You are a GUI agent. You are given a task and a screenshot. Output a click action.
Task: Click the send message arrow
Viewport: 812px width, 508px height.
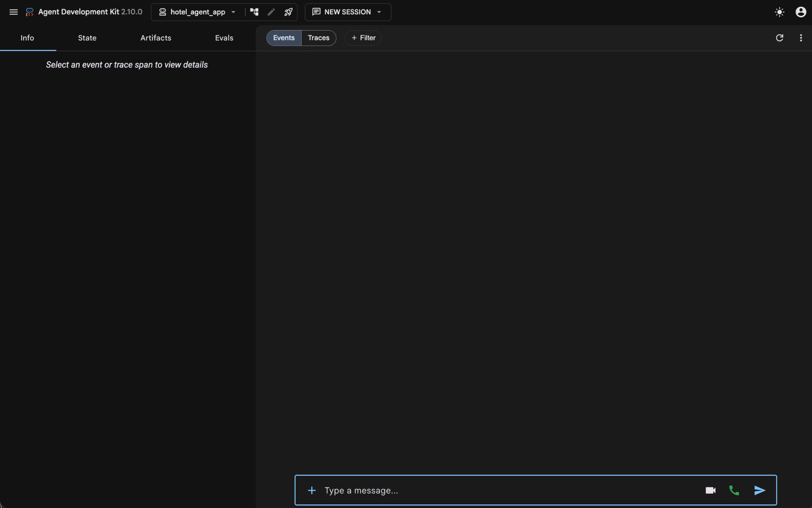tap(760, 491)
